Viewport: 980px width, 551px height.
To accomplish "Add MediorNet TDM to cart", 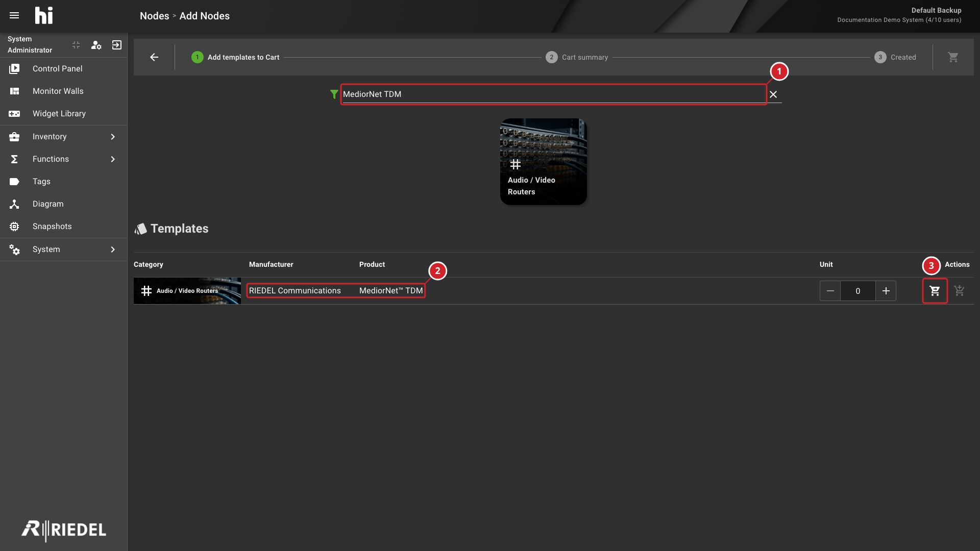I will (935, 291).
